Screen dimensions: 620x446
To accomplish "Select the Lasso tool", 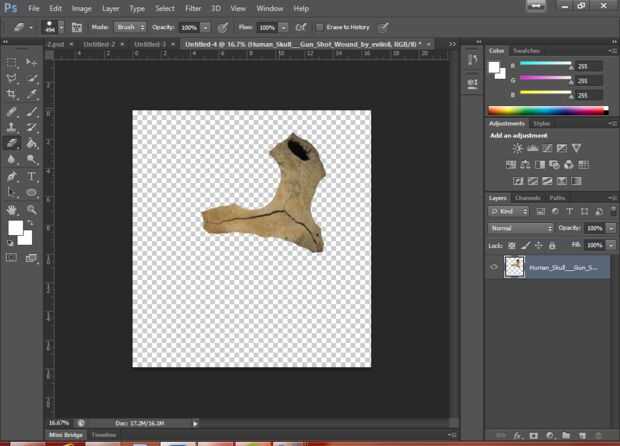I will point(11,77).
